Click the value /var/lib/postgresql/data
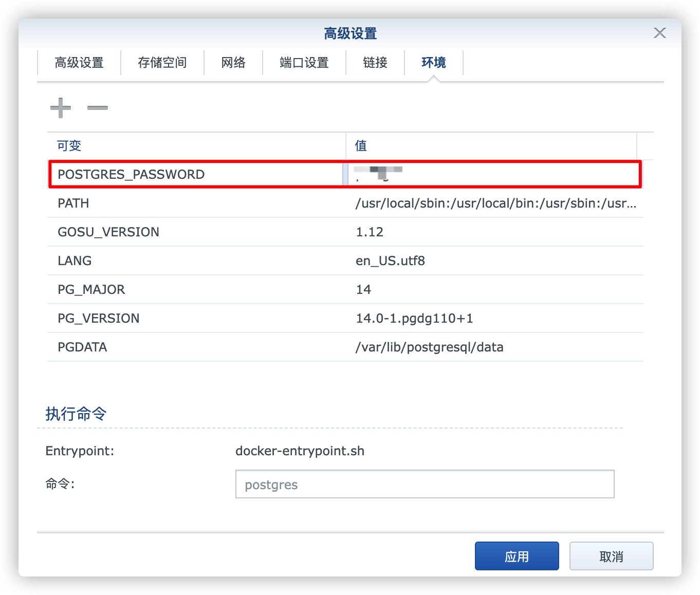 pyautogui.click(x=429, y=347)
